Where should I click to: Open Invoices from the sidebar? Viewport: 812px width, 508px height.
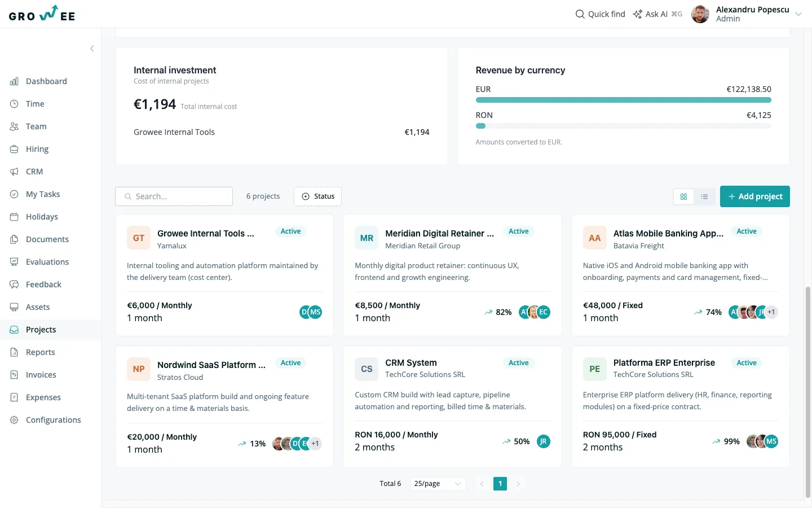(x=50, y=375)
